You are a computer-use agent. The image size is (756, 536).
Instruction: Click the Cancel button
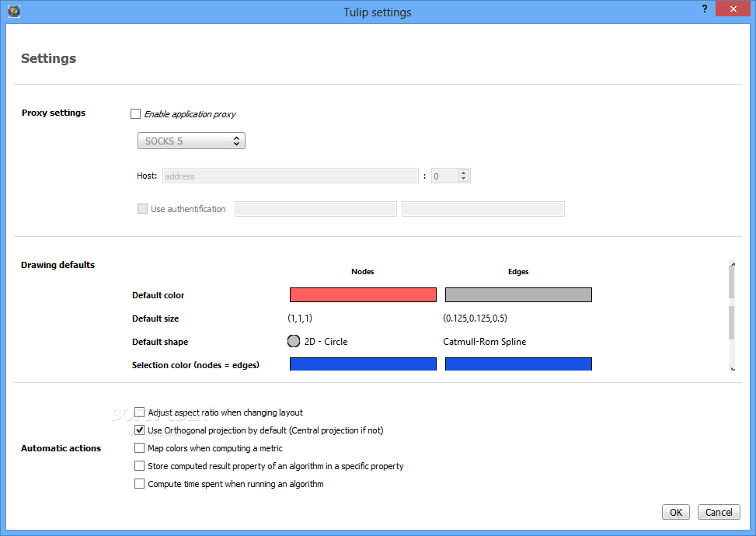click(x=719, y=512)
